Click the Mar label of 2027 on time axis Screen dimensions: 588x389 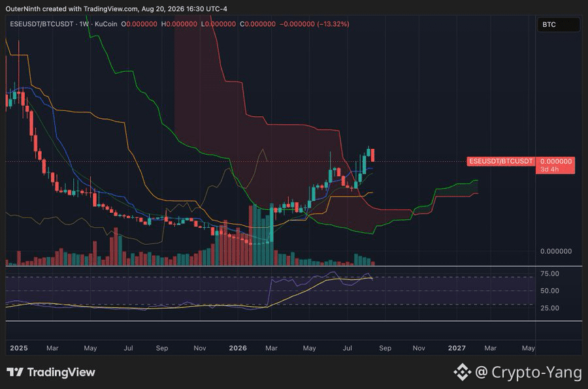coord(490,348)
